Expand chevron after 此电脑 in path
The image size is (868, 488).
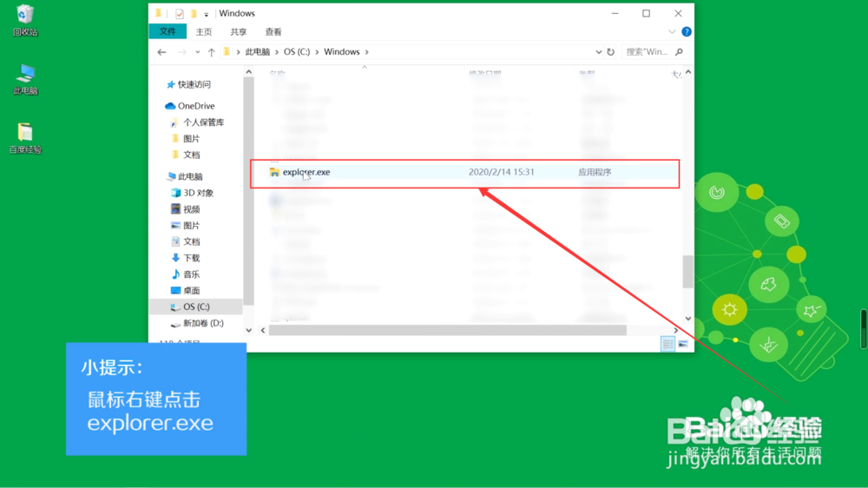click(x=277, y=52)
